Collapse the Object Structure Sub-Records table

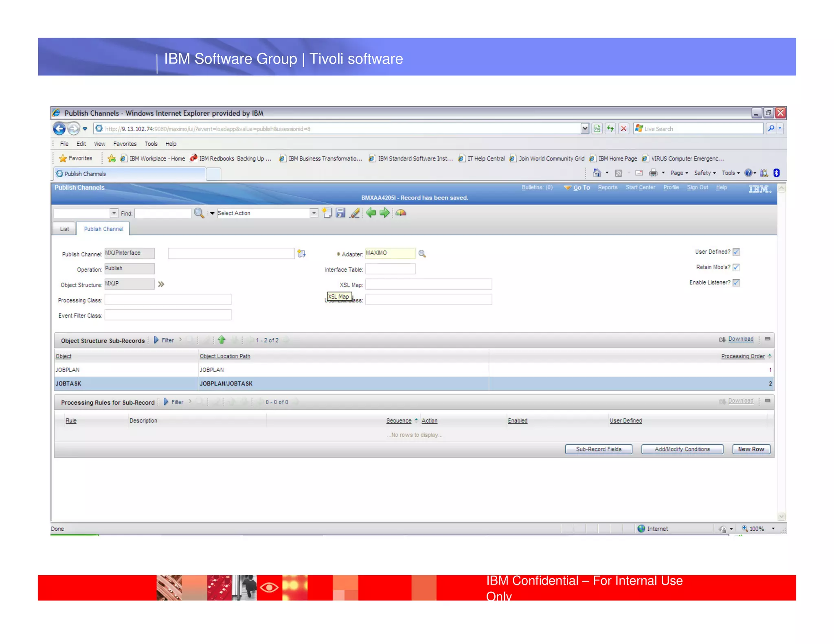click(x=767, y=339)
